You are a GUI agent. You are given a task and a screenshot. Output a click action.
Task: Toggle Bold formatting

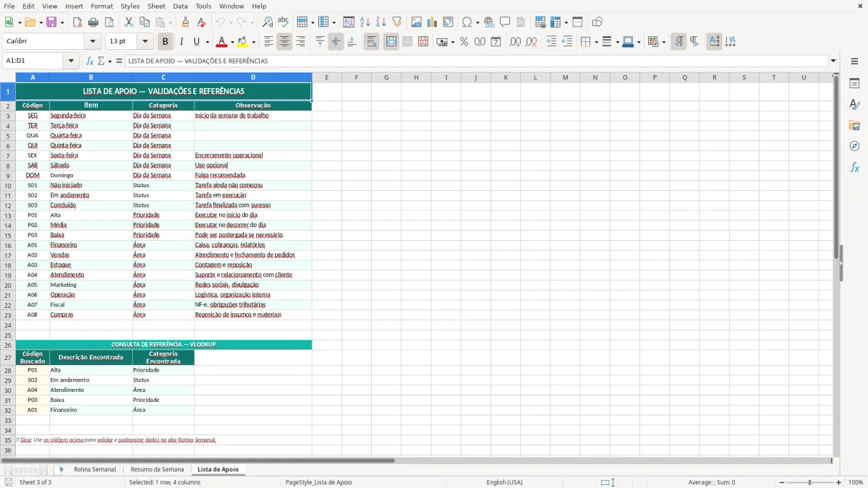166,42
